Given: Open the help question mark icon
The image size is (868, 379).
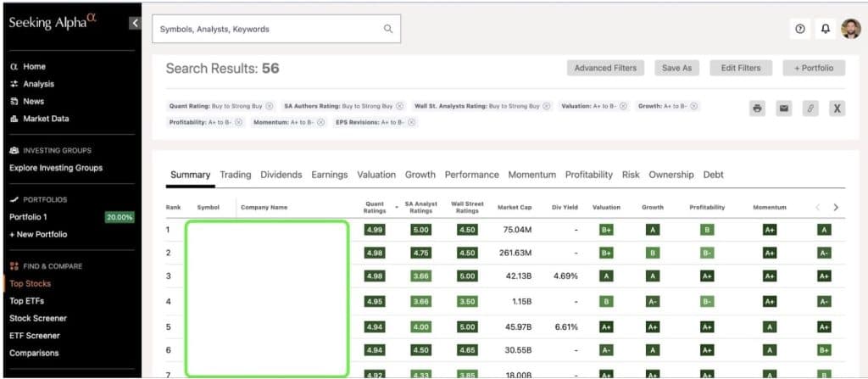Looking at the screenshot, I should 800,30.
